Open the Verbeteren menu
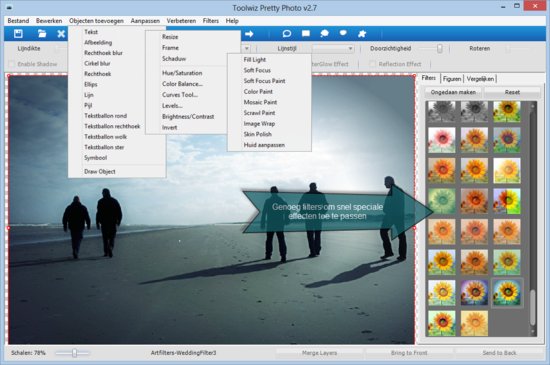Screen dimensions: 550x365 pos(181,21)
